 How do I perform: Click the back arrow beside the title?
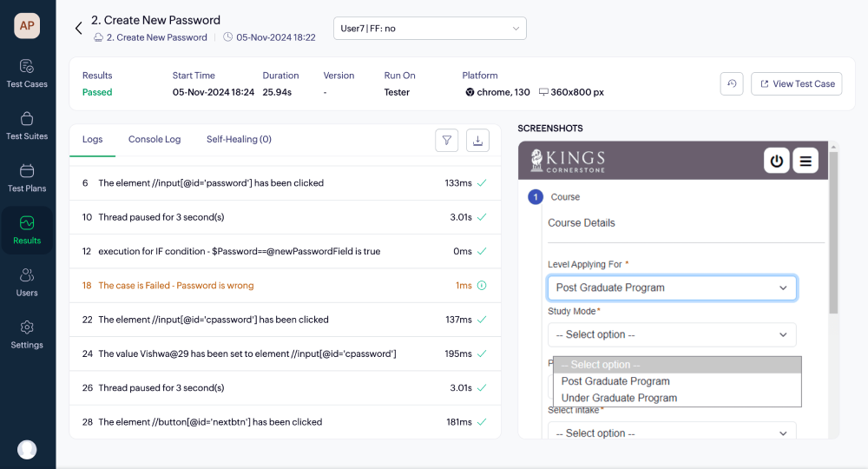pyautogui.click(x=78, y=28)
